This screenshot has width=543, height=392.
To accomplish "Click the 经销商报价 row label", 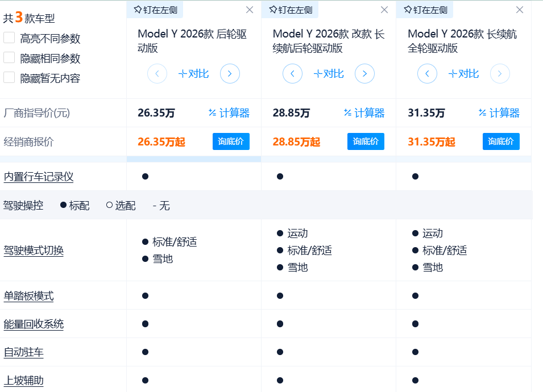I will (29, 142).
